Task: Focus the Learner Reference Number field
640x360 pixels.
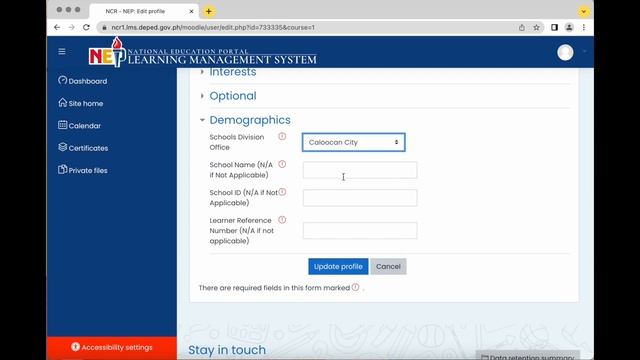Action: pyautogui.click(x=360, y=230)
